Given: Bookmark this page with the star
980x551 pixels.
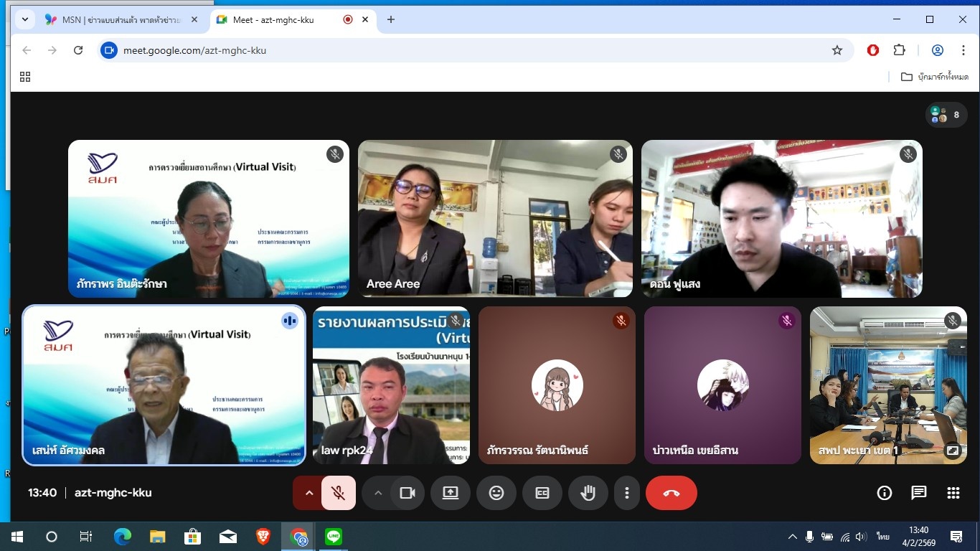Looking at the screenshot, I should (837, 50).
